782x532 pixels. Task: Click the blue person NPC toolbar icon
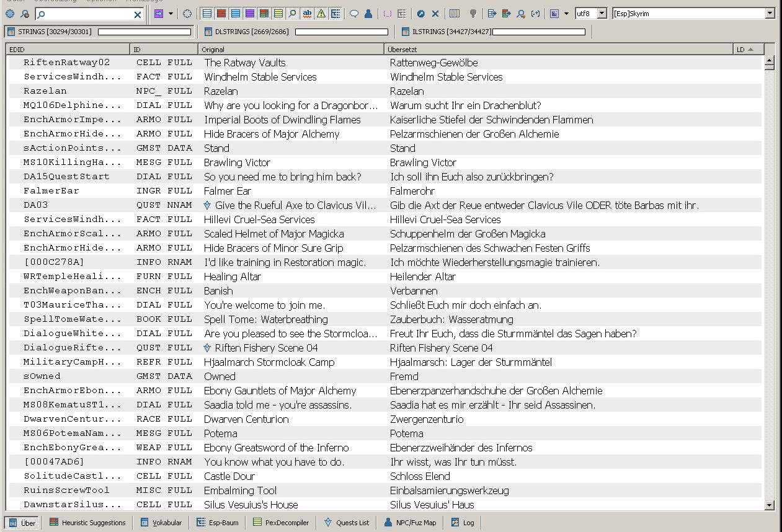(368, 14)
